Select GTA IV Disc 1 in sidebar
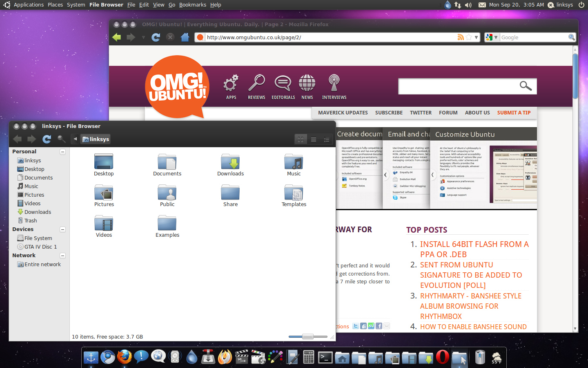This screenshot has width=588, height=368. click(x=37, y=247)
